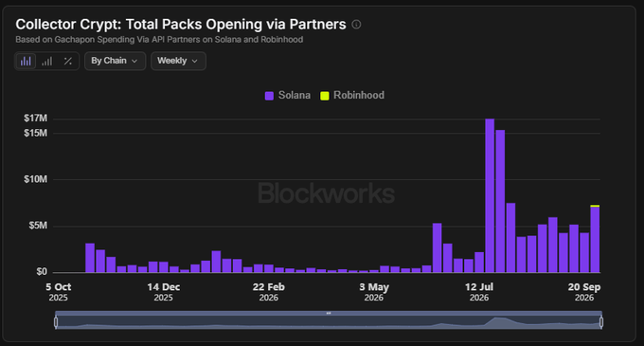
Task: Open the info icon beside chart title
Action: point(356,25)
